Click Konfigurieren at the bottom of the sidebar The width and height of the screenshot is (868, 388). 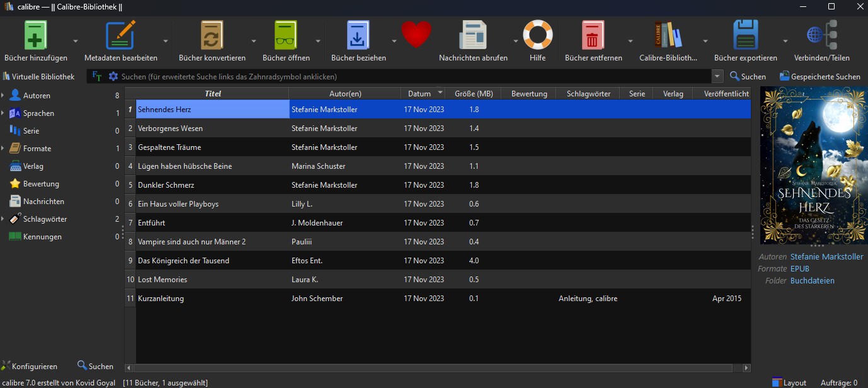coord(30,366)
